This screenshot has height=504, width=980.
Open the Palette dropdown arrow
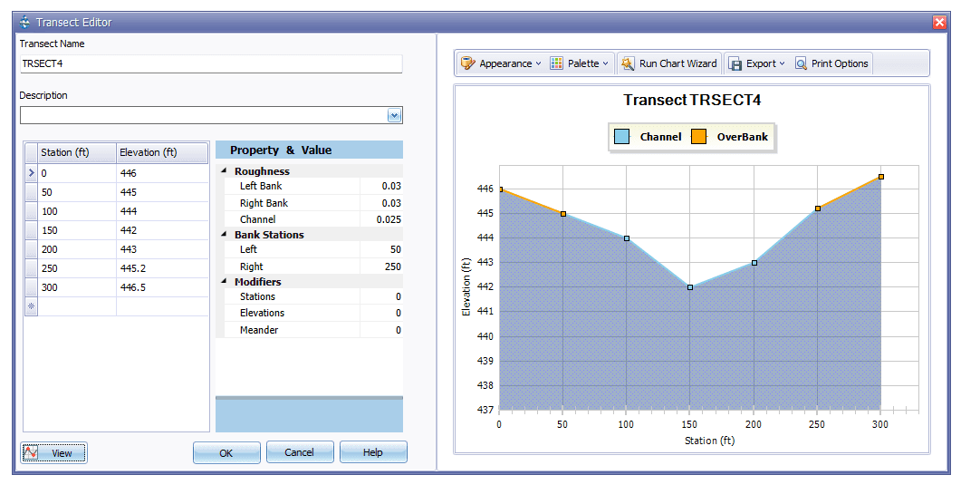pos(605,63)
